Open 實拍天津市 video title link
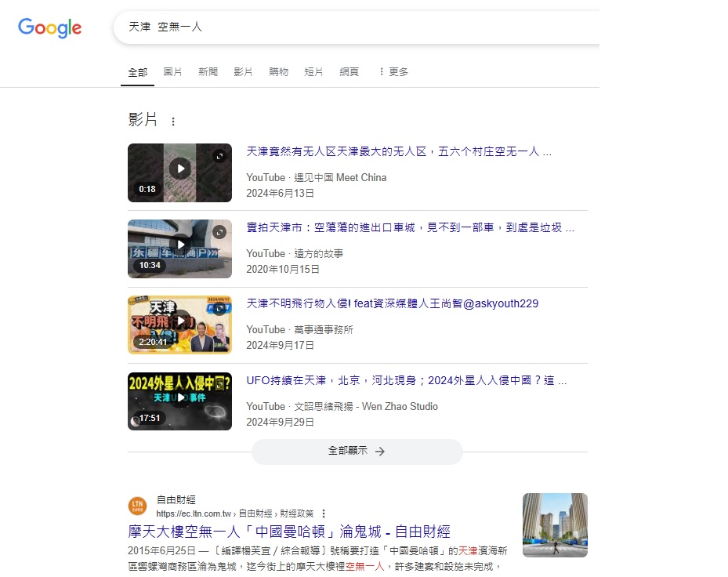 pos(410,227)
